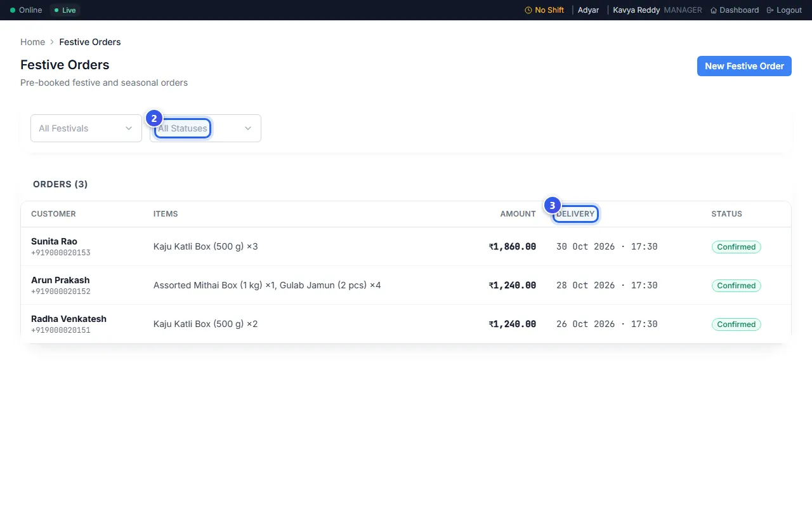Click the CUSTOMER column header
The height and width of the screenshot is (508, 812).
pyautogui.click(x=53, y=214)
